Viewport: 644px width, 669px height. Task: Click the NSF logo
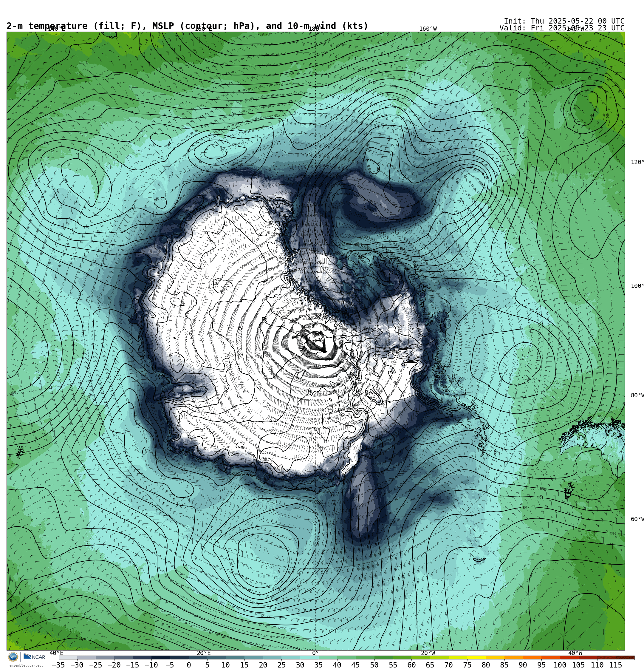[x=13, y=657]
